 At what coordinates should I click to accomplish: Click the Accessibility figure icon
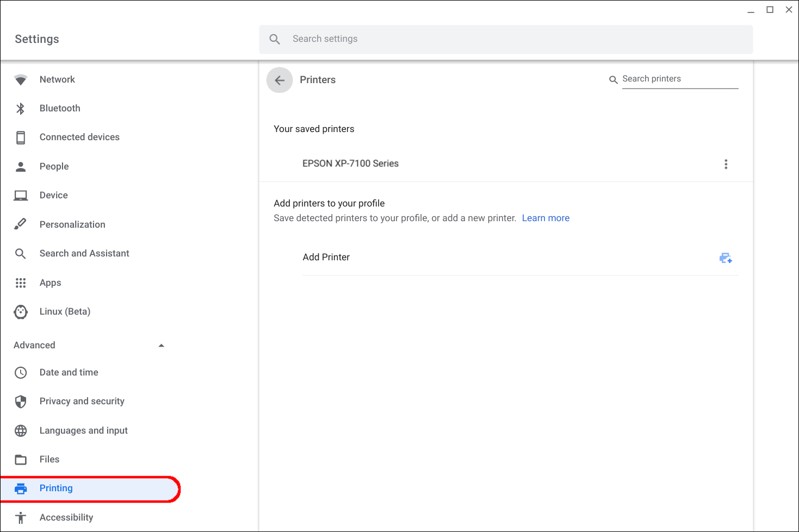(x=21, y=518)
